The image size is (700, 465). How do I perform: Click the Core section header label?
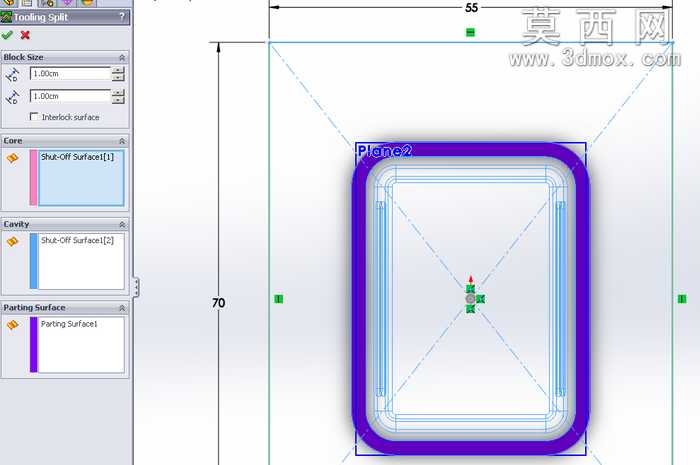tap(12, 141)
